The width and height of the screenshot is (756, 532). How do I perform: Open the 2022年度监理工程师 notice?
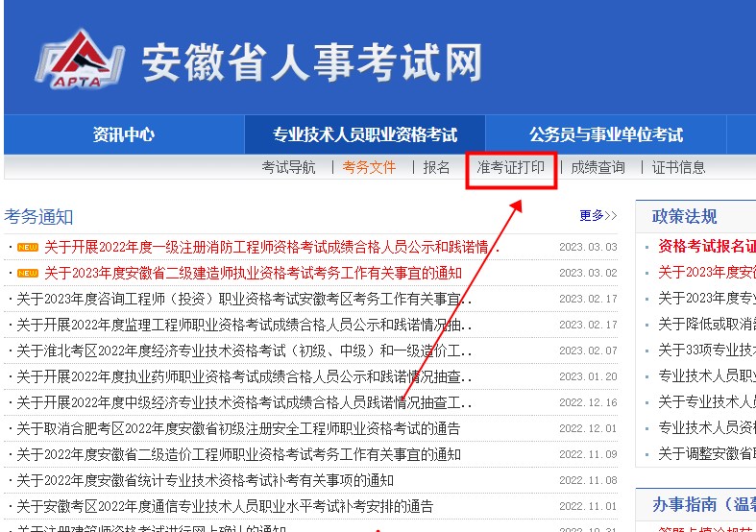click(240, 325)
